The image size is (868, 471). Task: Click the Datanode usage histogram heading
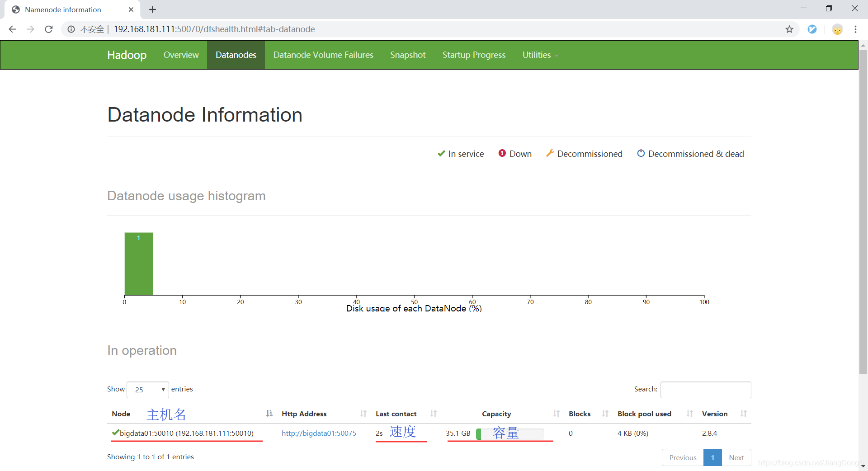point(186,196)
